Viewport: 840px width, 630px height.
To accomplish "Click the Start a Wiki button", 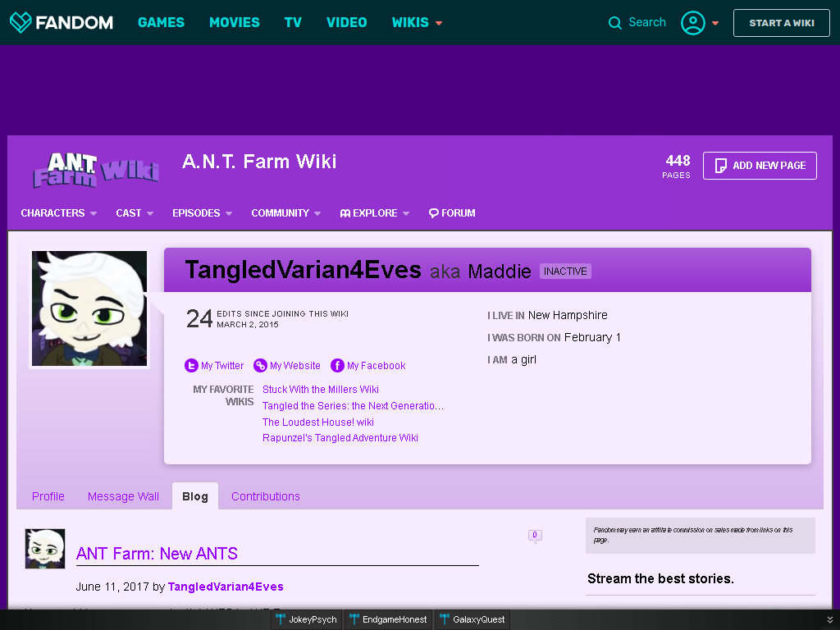I will [781, 23].
